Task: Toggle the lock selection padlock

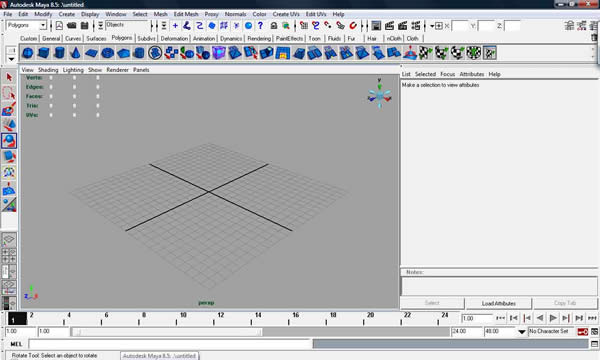Action: [x=274, y=26]
